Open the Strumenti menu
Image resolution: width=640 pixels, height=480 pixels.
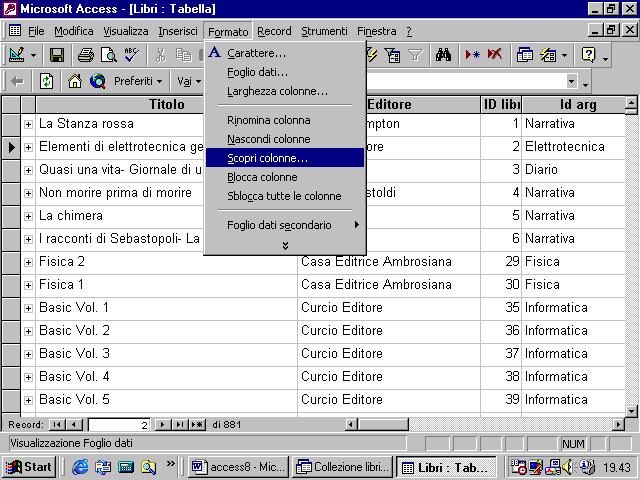point(324,31)
